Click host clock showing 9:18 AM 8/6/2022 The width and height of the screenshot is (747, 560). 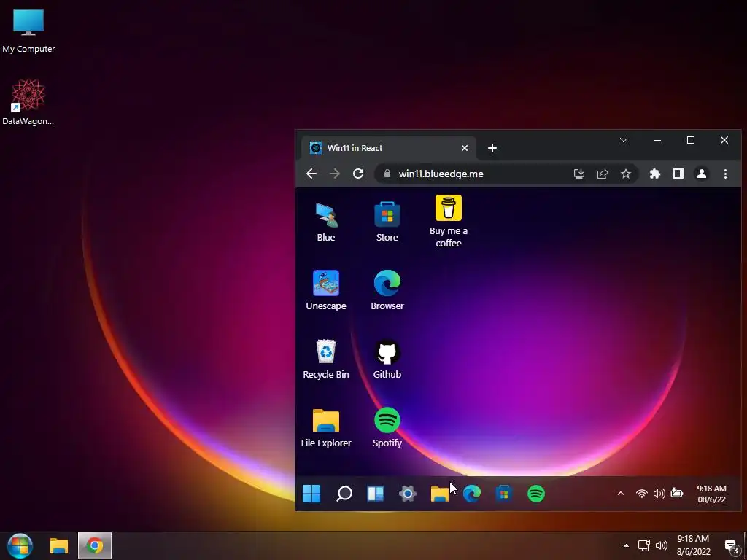[693, 545]
